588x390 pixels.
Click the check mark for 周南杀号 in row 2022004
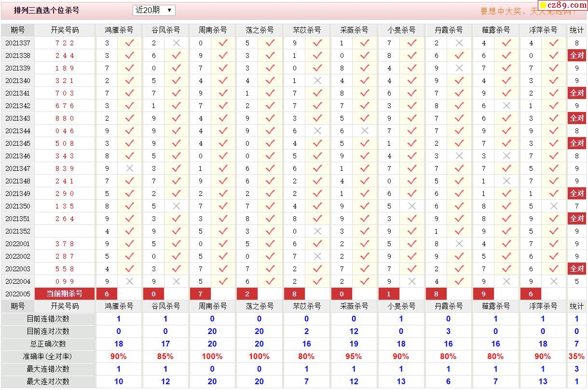[x=223, y=281]
